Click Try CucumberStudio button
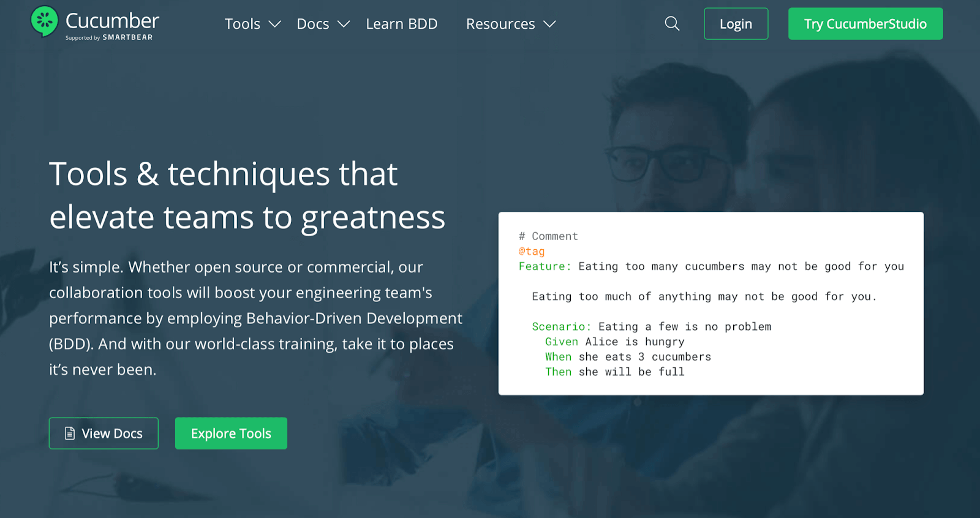Viewport: 980px width, 518px height. 865,24
